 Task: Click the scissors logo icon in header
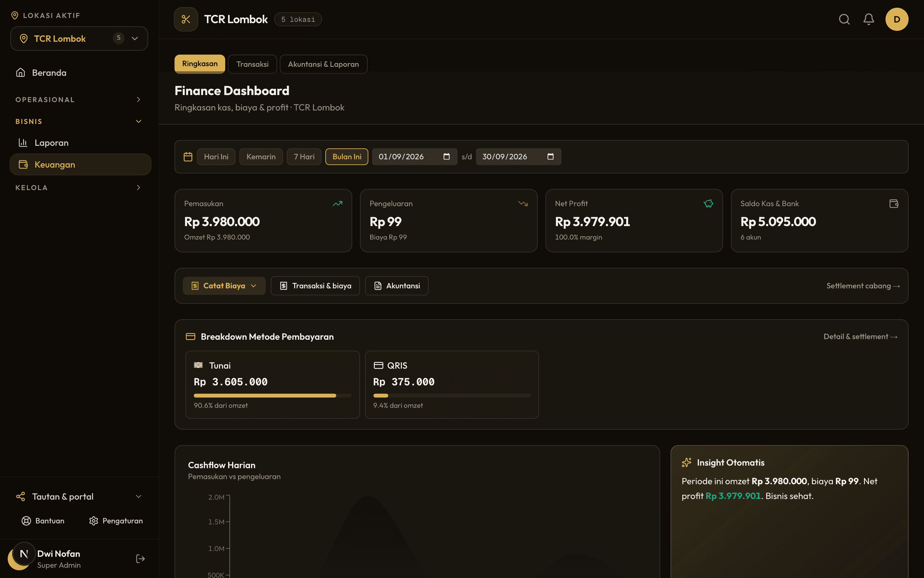pos(186,19)
